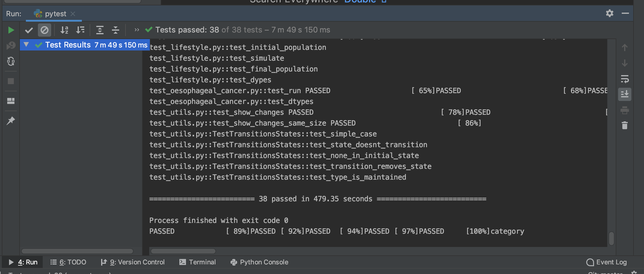The height and width of the screenshot is (274, 644).
Task: Sort test results alphabetically
Action: coord(64,30)
